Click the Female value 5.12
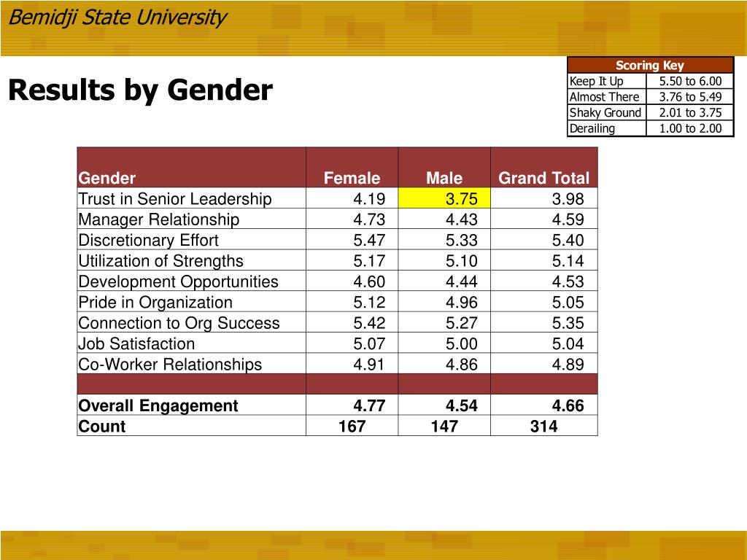This screenshot has width=747, height=560. pyautogui.click(x=368, y=303)
